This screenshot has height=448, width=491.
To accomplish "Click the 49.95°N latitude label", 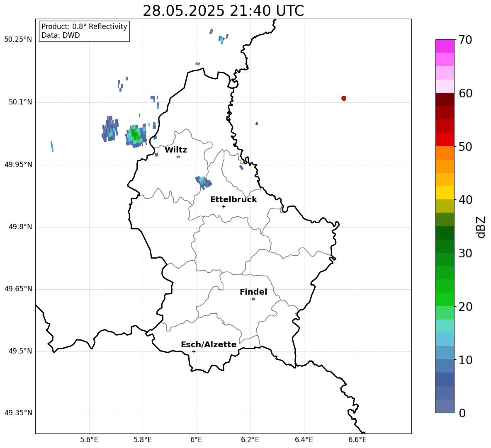I will pos(18,165).
